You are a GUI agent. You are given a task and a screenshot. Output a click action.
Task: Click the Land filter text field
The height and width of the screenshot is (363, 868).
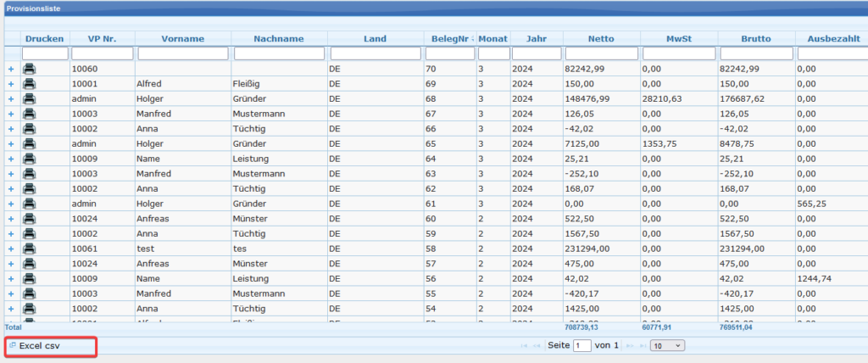click(375, 53)
